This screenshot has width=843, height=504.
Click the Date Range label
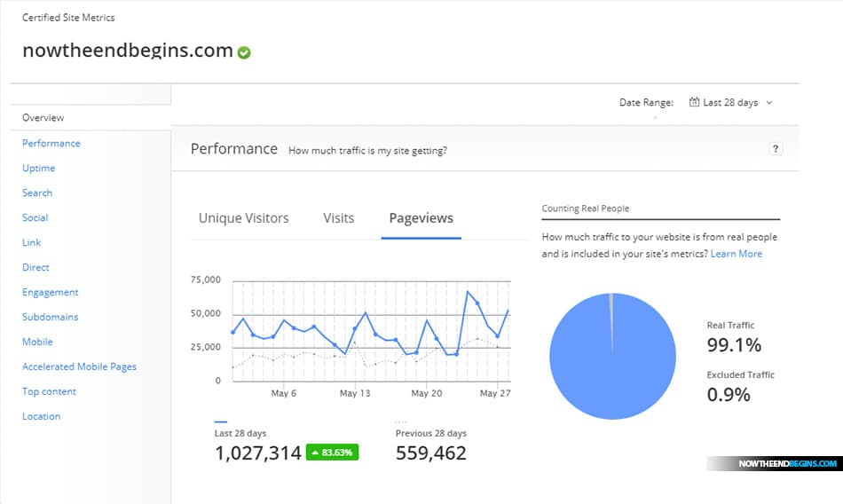pyautogui.click(x=646, y=102)
